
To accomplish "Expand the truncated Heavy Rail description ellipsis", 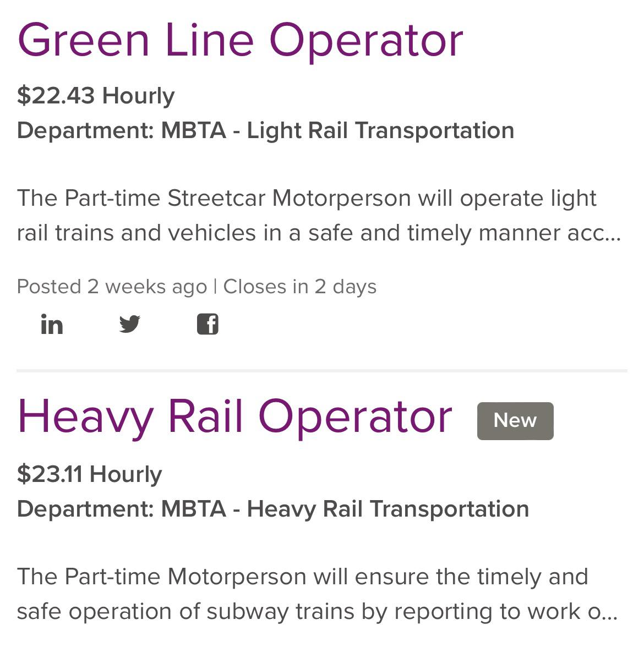I will [x=610, y=613].
